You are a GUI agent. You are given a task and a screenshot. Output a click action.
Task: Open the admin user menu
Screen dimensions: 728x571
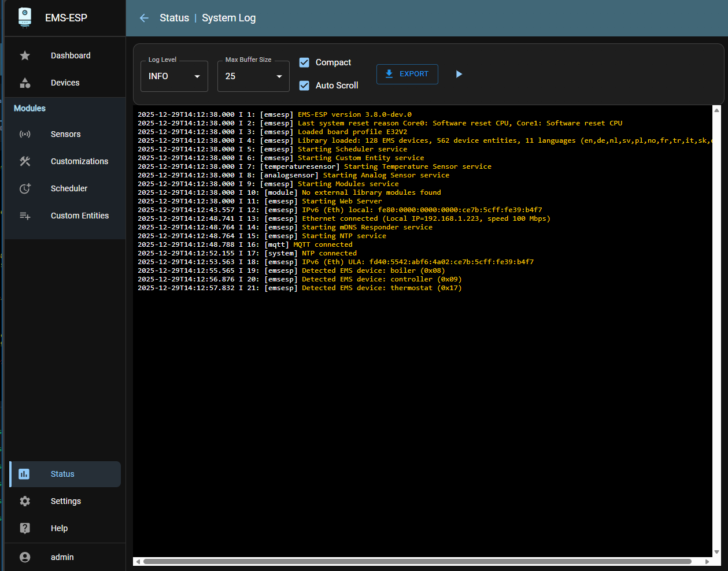click(62, 557)
